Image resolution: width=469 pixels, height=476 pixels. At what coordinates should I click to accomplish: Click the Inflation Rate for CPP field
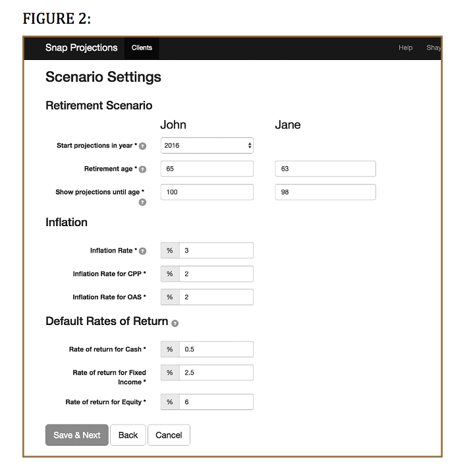tap(215, 274)
